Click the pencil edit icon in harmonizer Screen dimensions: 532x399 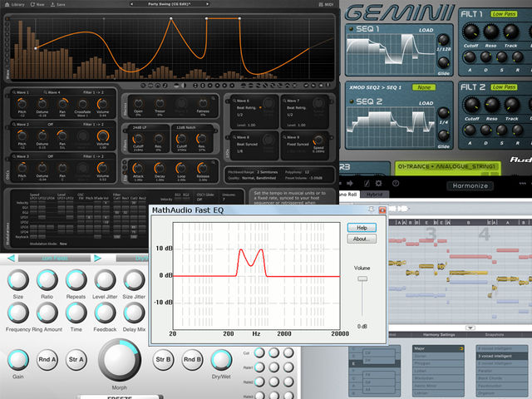coord(367,184)
